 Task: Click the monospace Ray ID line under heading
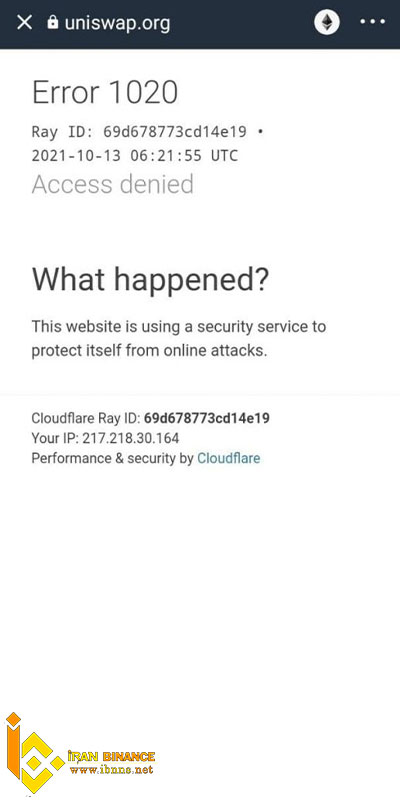click(148, 132)
